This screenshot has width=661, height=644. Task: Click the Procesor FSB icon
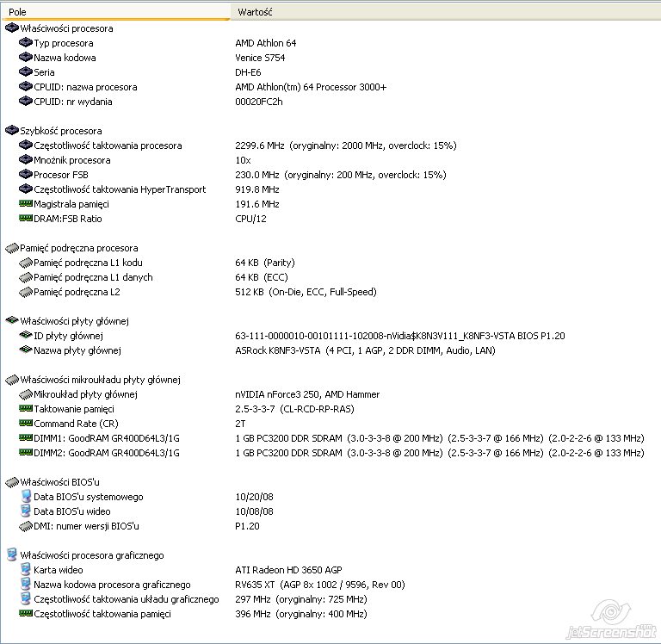click(26, 175)
